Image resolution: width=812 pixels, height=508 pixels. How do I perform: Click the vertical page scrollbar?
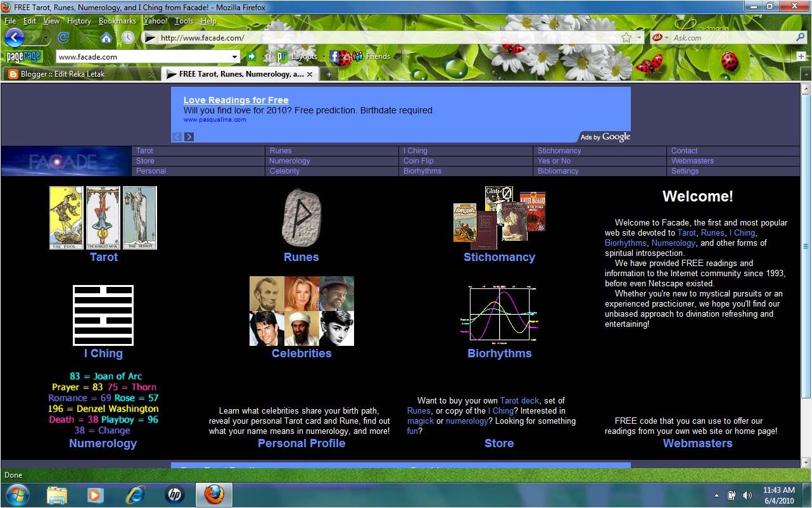pos(806,247)
